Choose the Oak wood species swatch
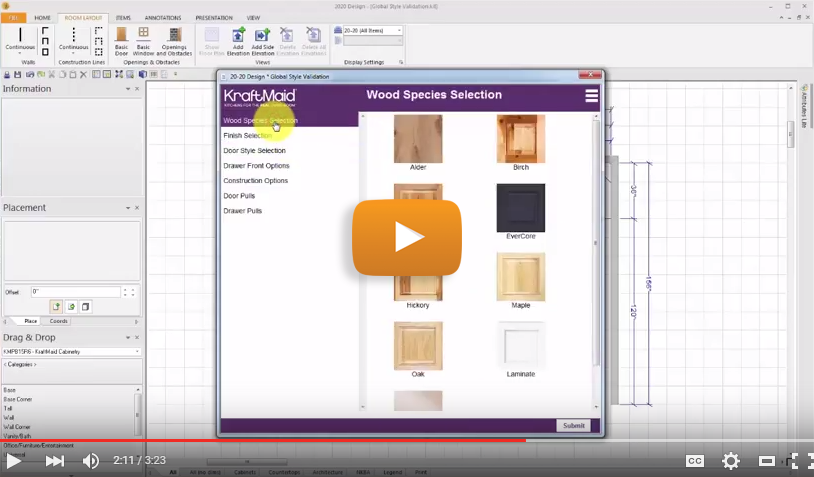The image size is (814, 477). point(418,346)
